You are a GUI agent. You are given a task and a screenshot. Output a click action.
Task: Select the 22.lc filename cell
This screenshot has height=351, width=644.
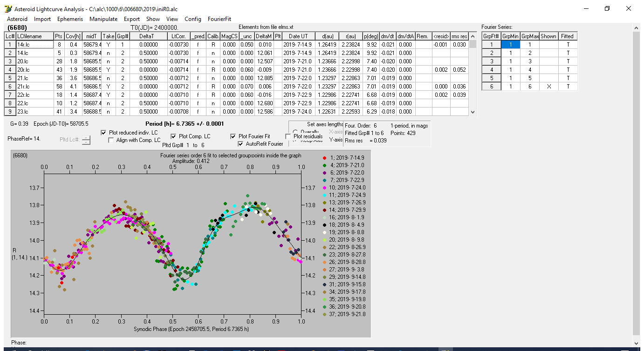tap(34, 103)
